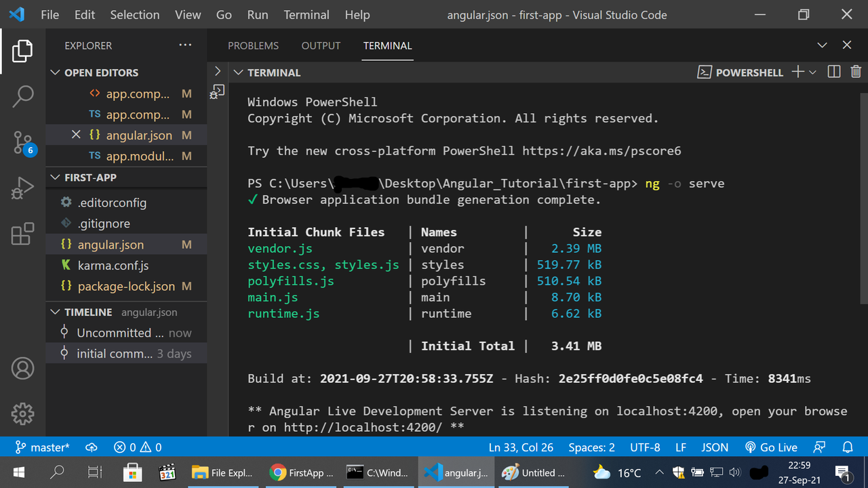Open the HTML app.comp... editor entry
The height and width of the screenshot is (488, 868).
click(x=127, y=94)
